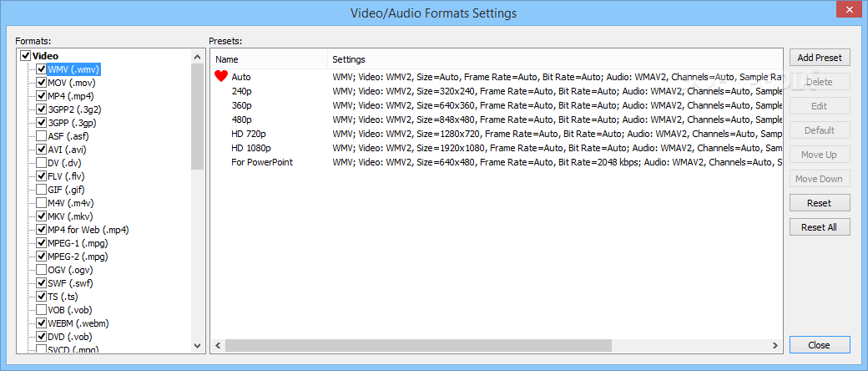Click the Move Down button

coord(820,179)
